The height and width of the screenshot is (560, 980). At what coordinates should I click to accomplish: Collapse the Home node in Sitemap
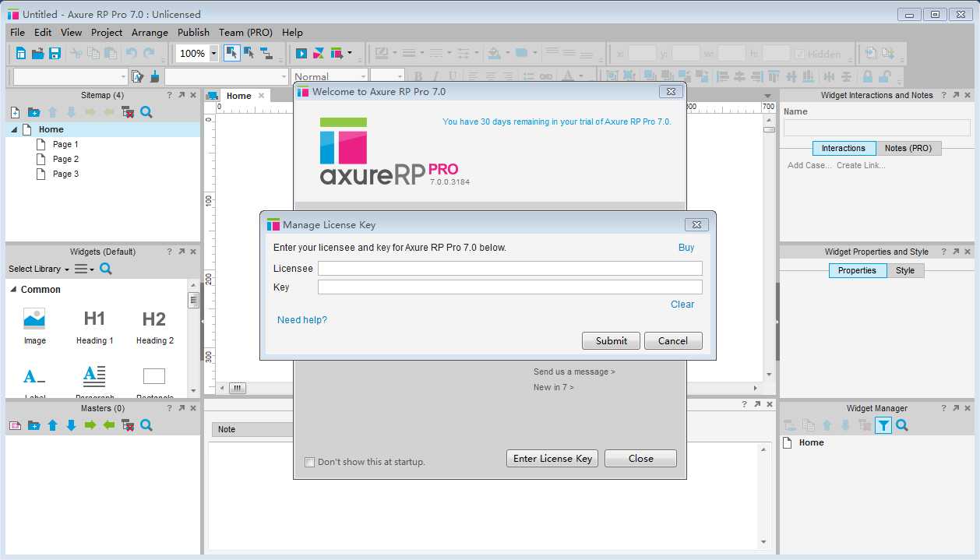coord(14,129)
